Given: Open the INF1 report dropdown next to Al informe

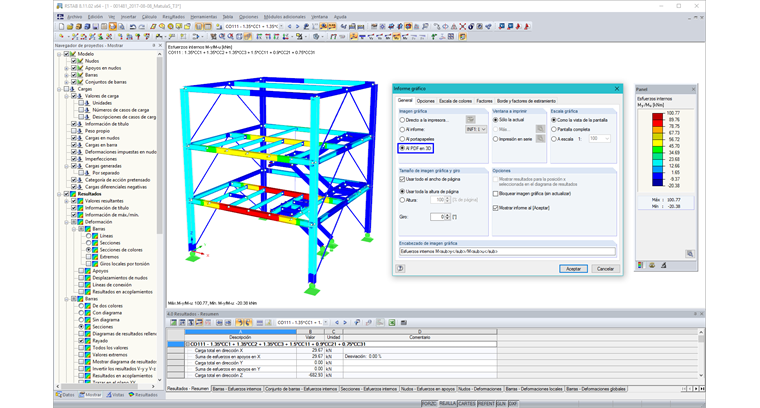Looking at the screenshot, I should (x=476, y=129).
